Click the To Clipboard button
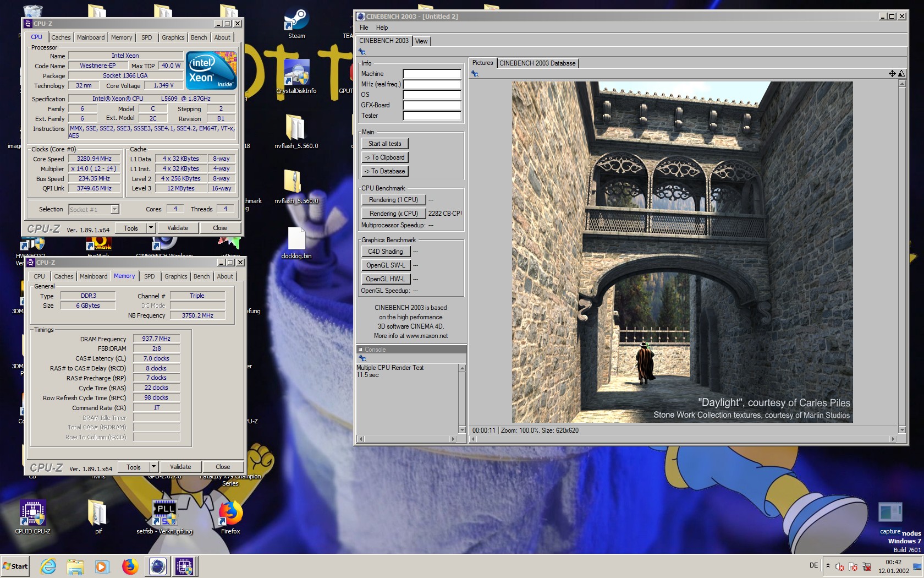Image resolution: width=924 pixels, height=578 pixels. [x=385, y=157]
